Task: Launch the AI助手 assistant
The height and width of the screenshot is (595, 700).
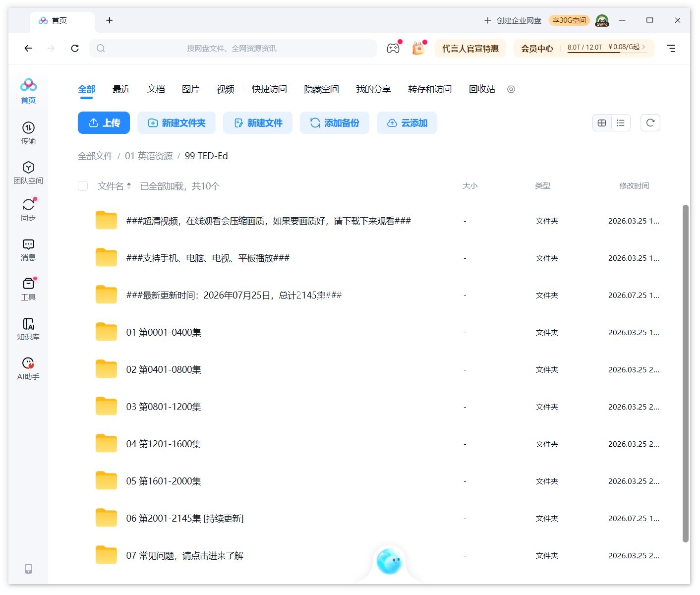Action: (x=28, y=368)
